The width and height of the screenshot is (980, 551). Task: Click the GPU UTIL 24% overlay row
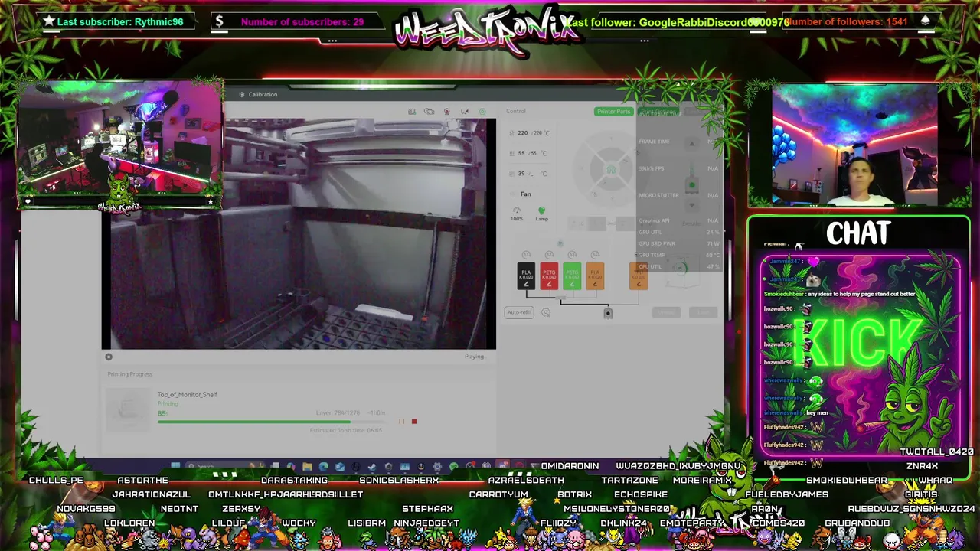click(679, 232)
